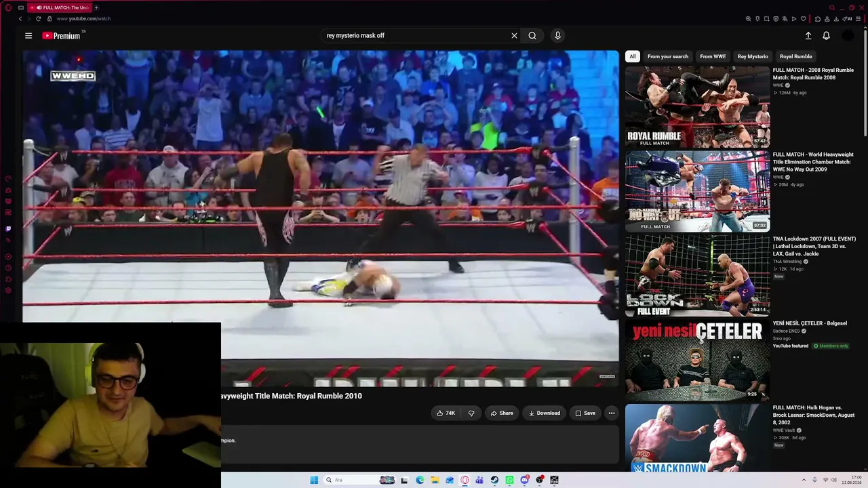Screen dimensions: 868x488
Task: Open the YouTube upload/create button
Action: [808, 36]
